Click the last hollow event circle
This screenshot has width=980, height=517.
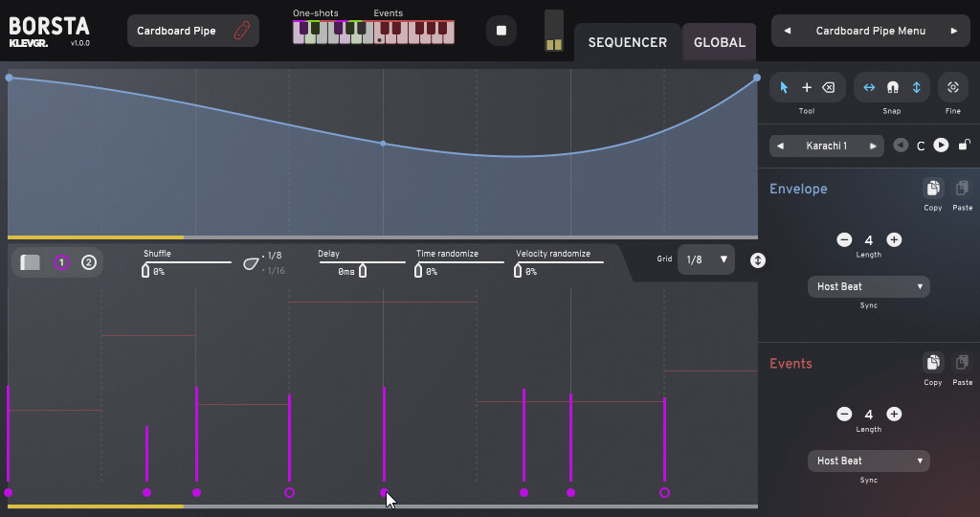coord(664,493)
